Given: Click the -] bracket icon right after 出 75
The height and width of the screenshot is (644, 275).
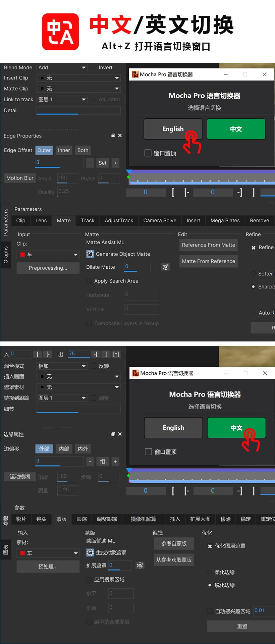Looking at the screenshot, I should point(96,354).
